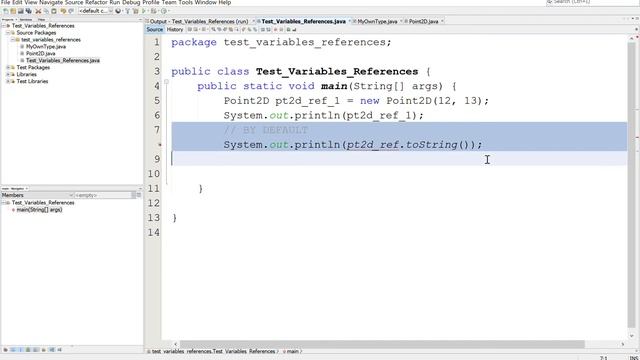
Task: Open the Refactor menu
Action: [96, 2]
